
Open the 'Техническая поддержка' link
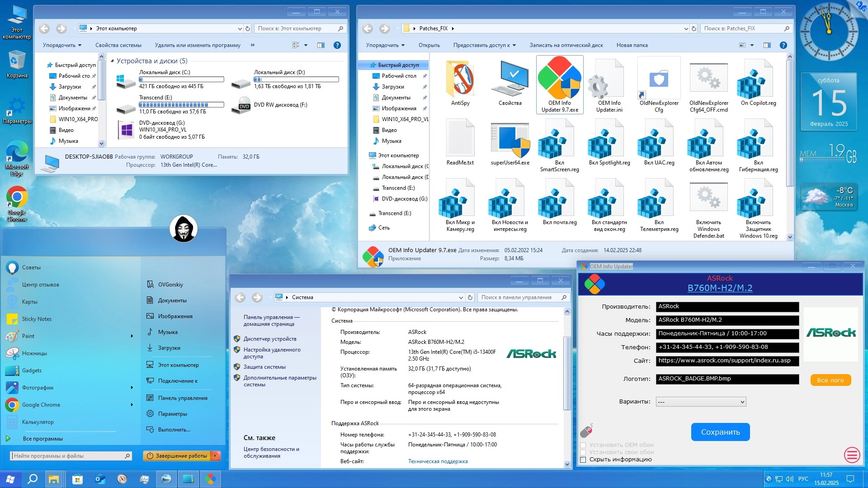[x=438, y=461]
